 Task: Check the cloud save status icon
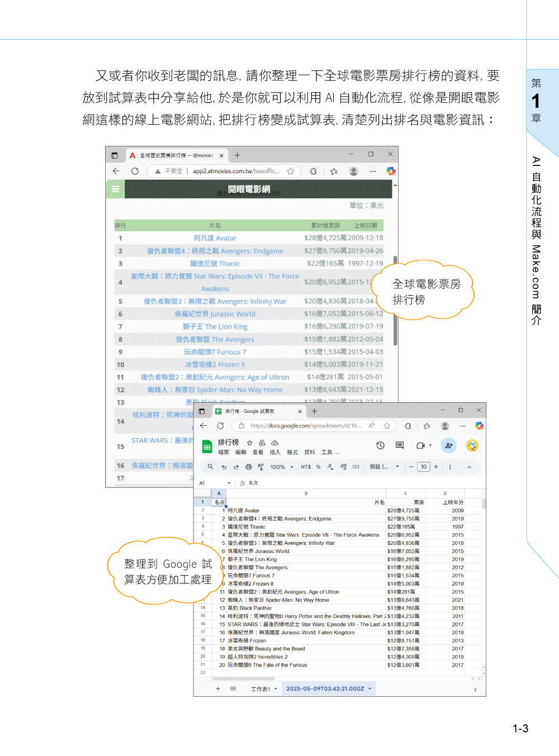274,443
